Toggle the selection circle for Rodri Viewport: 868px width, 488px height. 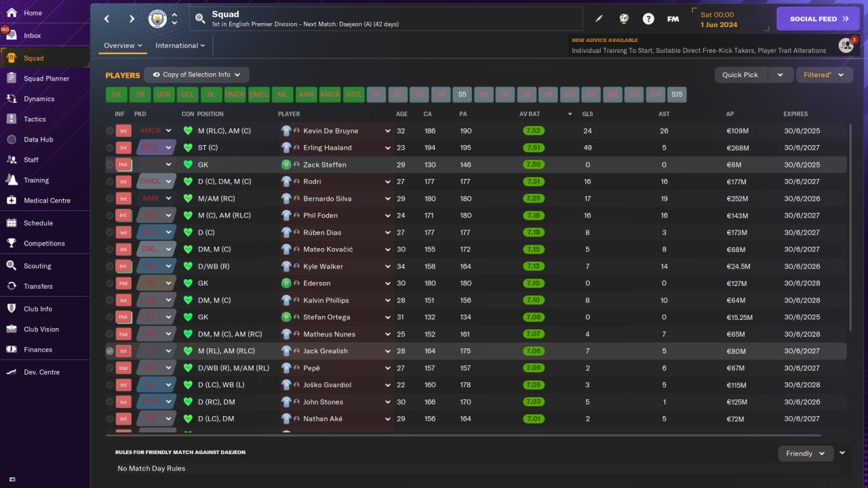110,182
